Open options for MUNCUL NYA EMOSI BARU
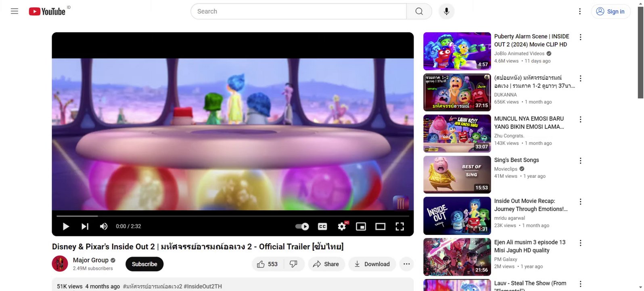This screenshot has height=291, width=644. point(580,120)
